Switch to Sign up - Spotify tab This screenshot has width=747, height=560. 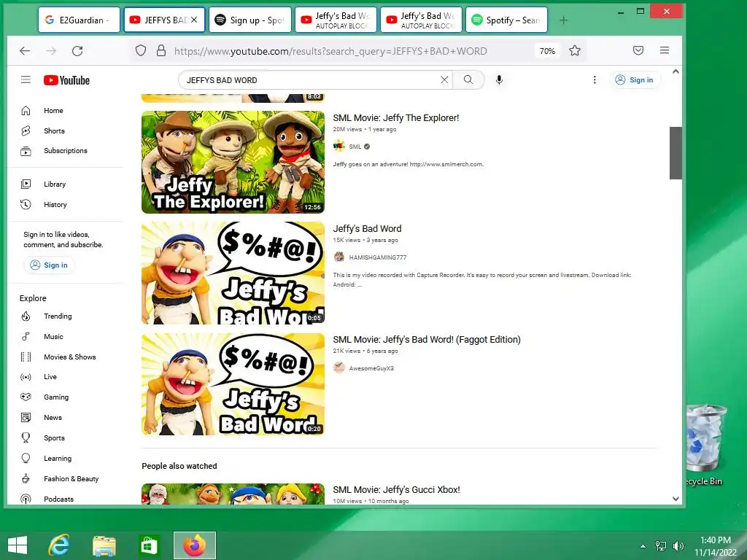tap(250, 20)
